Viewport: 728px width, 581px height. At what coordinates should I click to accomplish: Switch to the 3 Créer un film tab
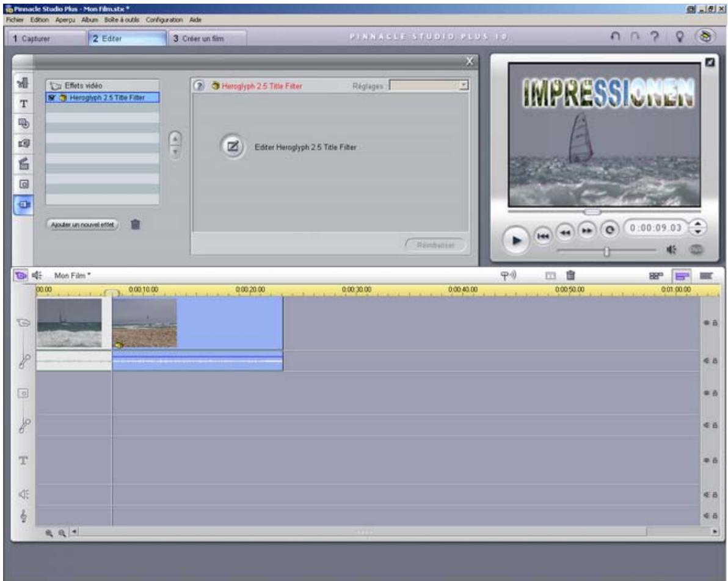207,38
